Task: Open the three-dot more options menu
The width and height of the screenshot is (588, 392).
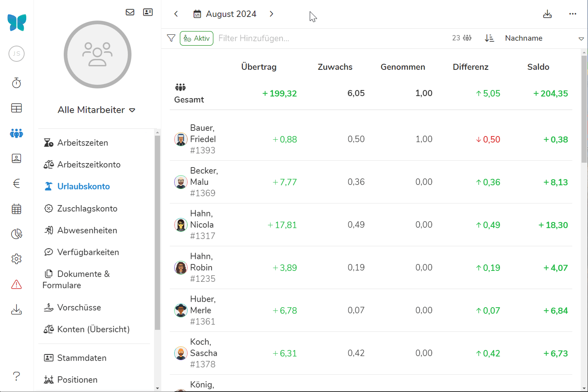Action: [x=573, y=14]
